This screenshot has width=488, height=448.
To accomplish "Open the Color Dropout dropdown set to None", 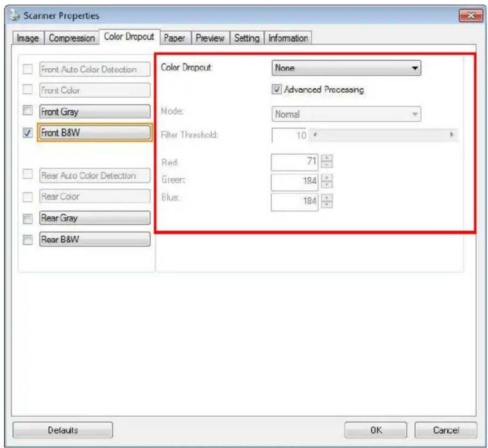I will [x=346, y=68].
